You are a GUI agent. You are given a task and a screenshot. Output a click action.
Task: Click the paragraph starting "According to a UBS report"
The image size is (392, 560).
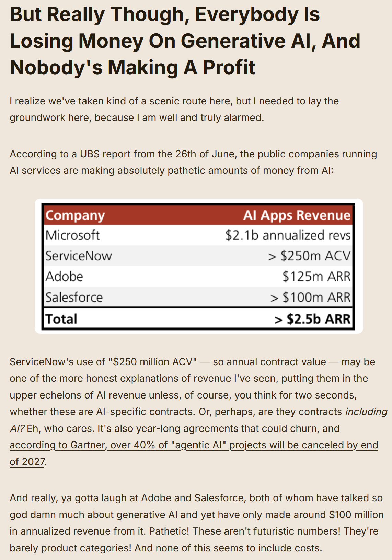[x=193, y=162]
